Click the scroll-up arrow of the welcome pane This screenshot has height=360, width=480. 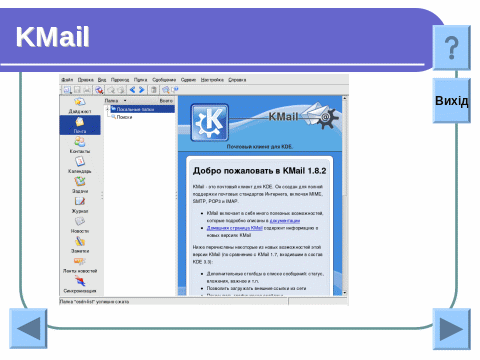[345, 98]
